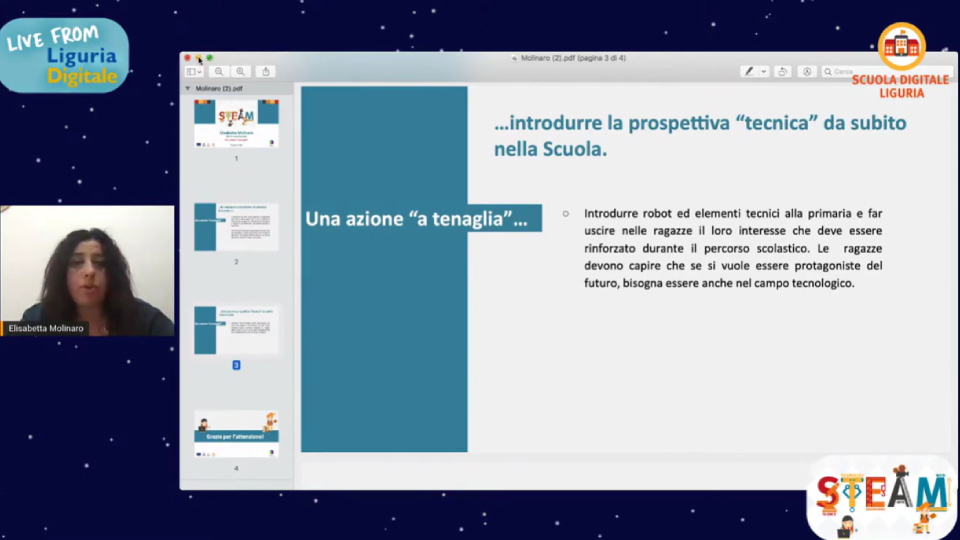Click Elisabetta Molinaro's webcam video
The width and height of the screenshot is (960, 540).
click(87, 271)
